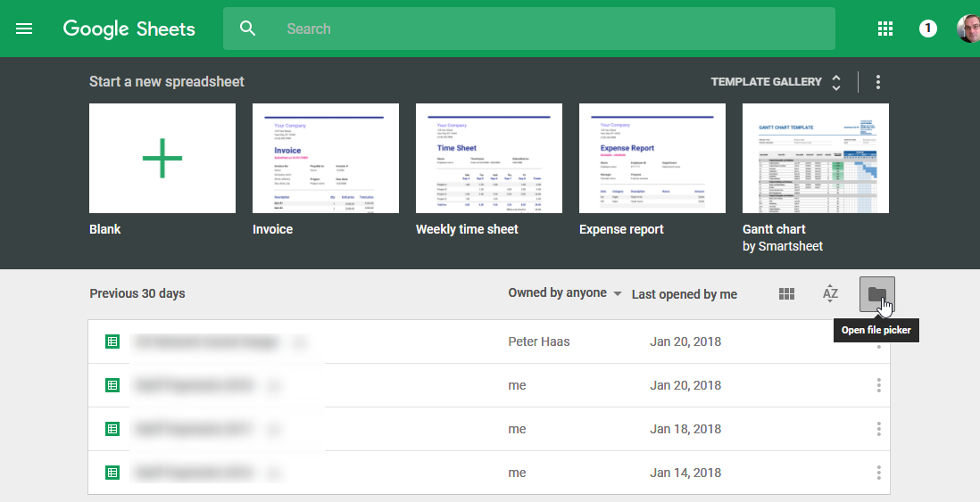Focus the Search input field
This screenshot has width=980, height=502.
tap(528, 29)
